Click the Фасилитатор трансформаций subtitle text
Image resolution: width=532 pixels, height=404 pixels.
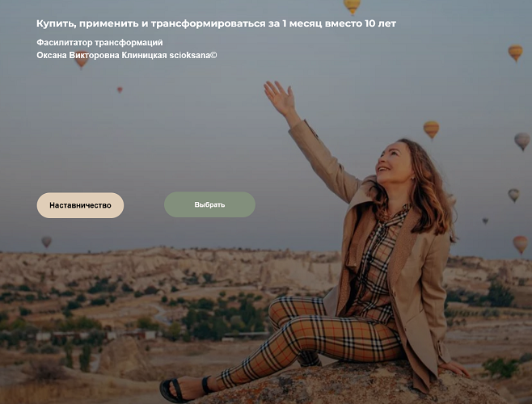(x=99, y=43)
